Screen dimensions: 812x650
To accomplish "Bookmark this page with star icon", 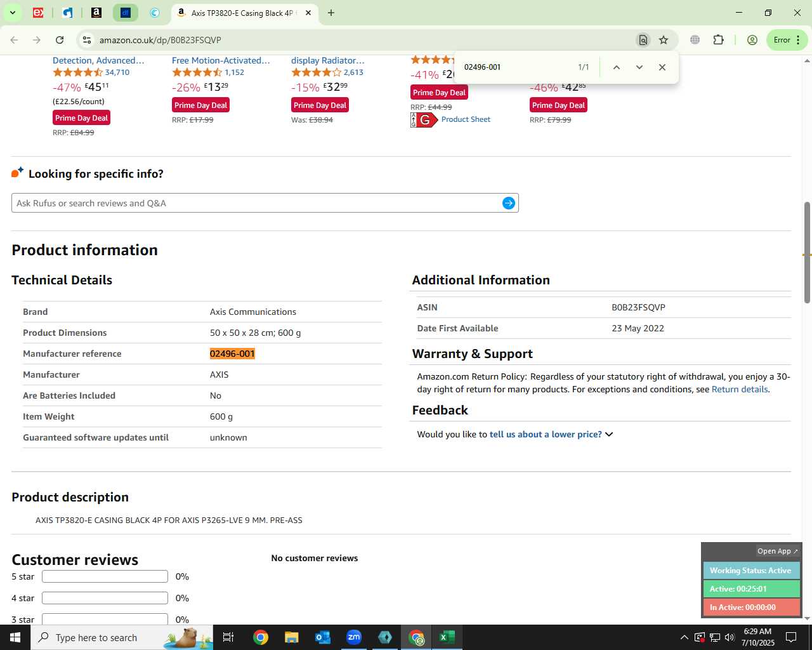I will coord(664,40).
